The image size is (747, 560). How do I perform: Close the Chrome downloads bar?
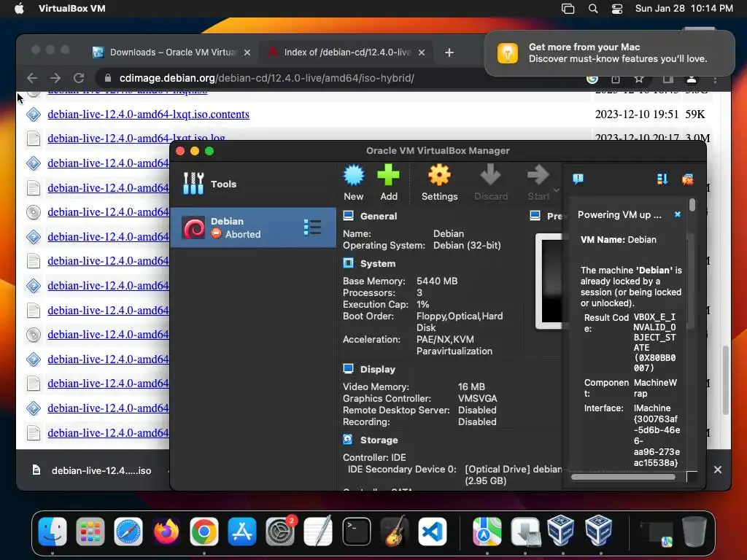718,470
